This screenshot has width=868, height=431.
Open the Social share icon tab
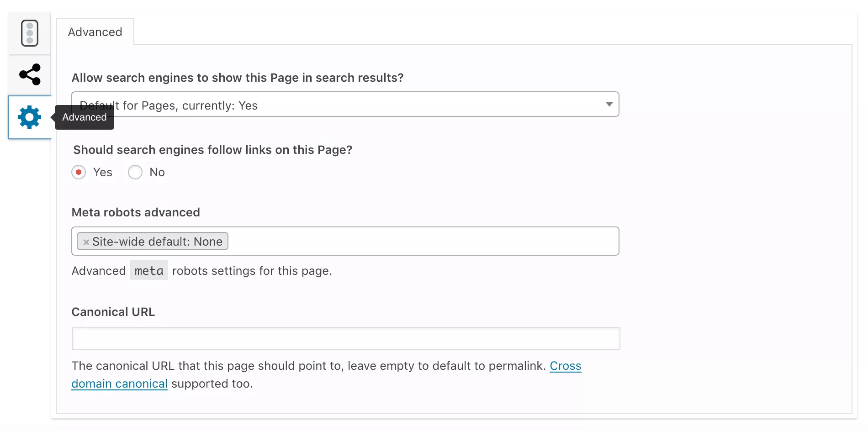[30, 74]
